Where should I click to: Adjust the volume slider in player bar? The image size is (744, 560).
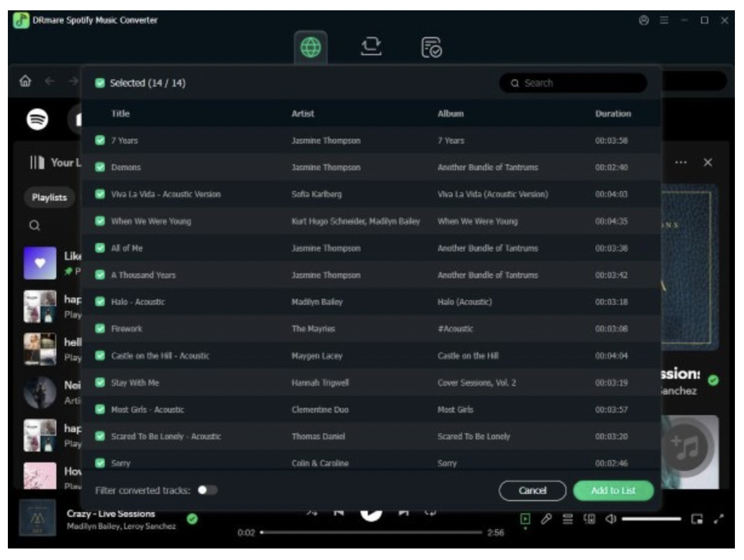pos(652,519)
